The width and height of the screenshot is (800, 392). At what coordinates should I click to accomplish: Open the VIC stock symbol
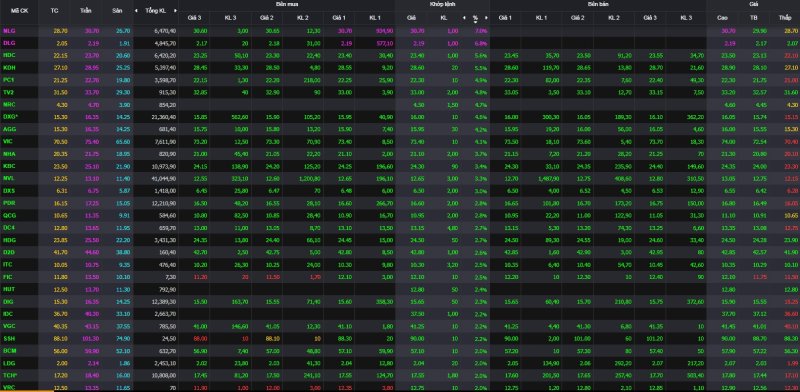7,141
